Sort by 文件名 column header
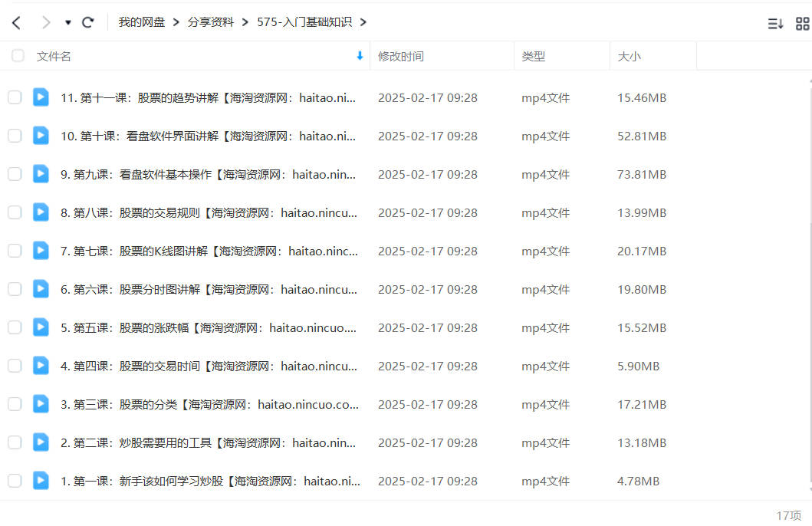The width and height of the screenshot is (812, 526). point(54,57)
